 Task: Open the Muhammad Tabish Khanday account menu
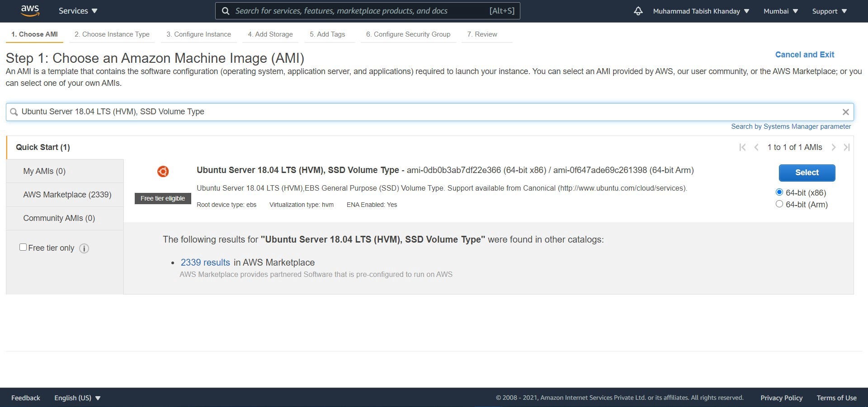(x=701, y=11)
